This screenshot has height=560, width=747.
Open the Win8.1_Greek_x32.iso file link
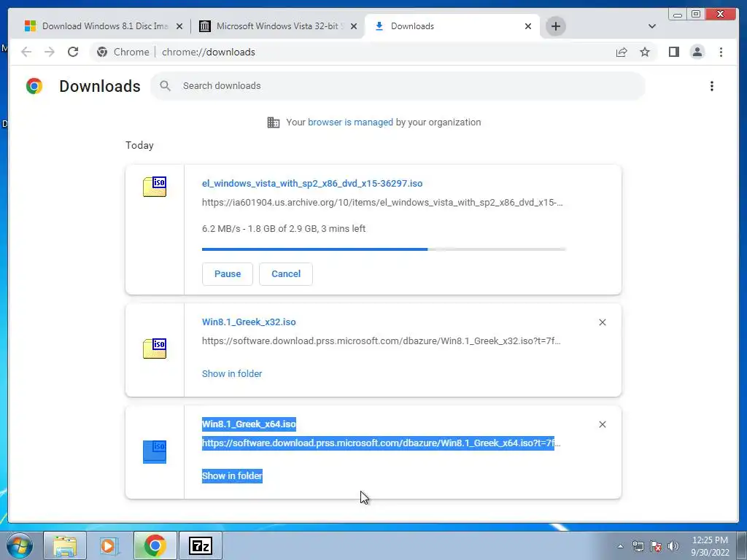point(249,322)
